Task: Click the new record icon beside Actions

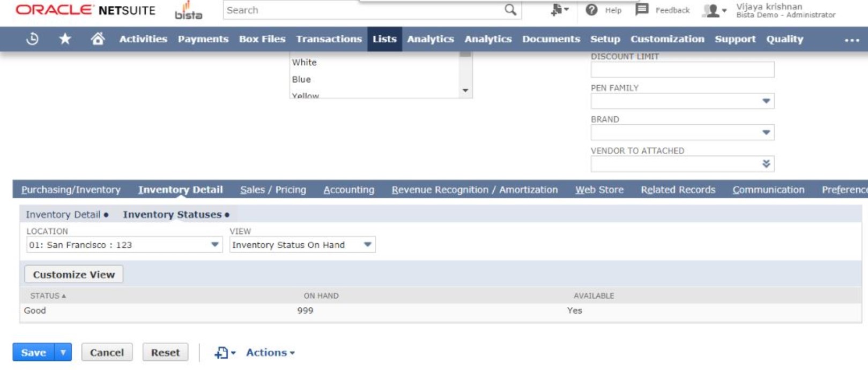Action: [x=221, y=353]
